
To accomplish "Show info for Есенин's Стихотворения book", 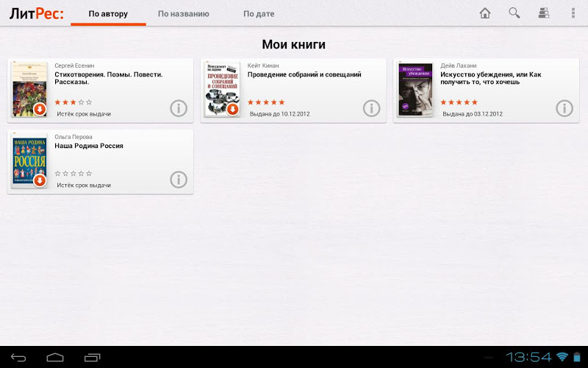I will [179, 108].
